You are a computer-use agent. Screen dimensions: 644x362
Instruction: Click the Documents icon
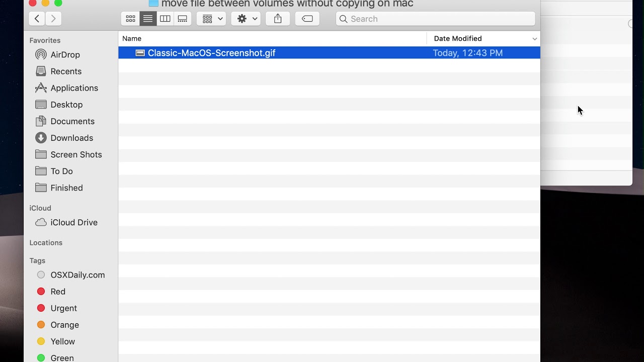pyautogui.click(x=41, y=121)
